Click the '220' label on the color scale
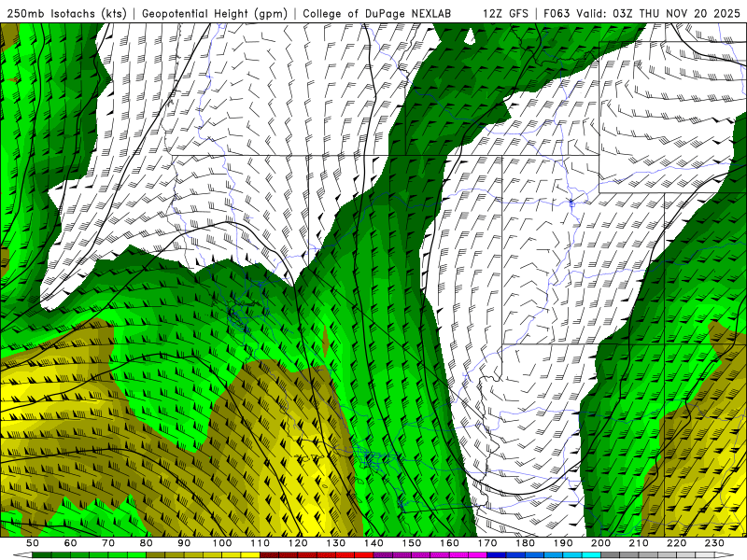Screen dimensions: 747x560 [x=676, y=543]
